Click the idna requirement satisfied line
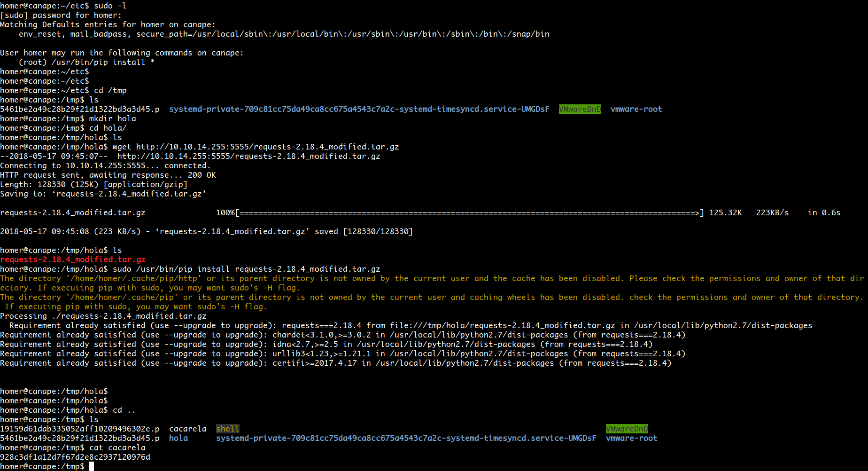Viewport: 868px width, 471px height. tap(326, 344)
